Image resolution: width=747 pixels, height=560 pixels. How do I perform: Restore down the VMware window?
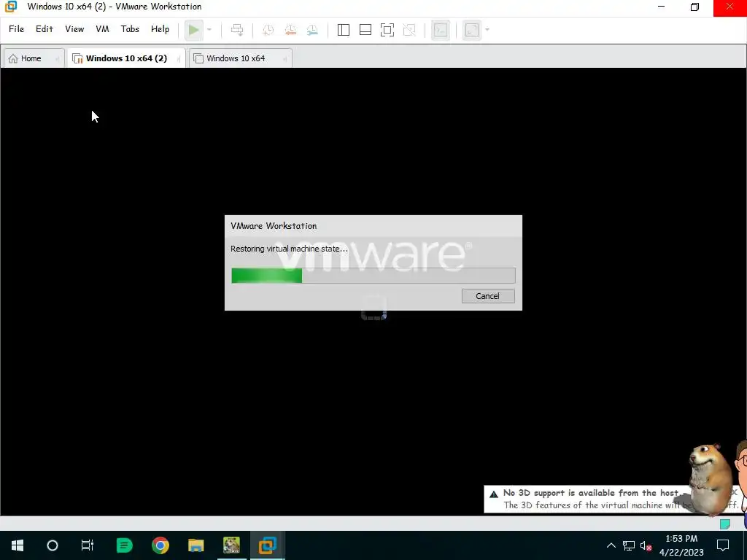pyautogui.click(x=694, y=7)
